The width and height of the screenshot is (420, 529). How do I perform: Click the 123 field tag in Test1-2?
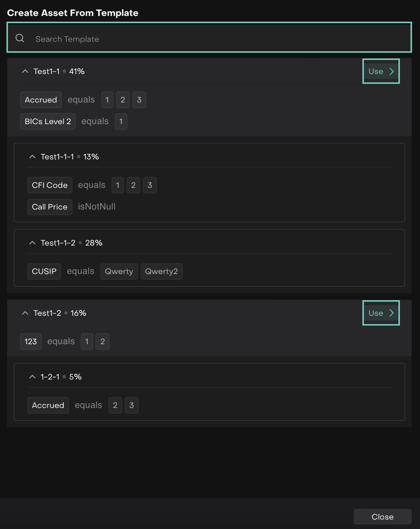[31, 342]
